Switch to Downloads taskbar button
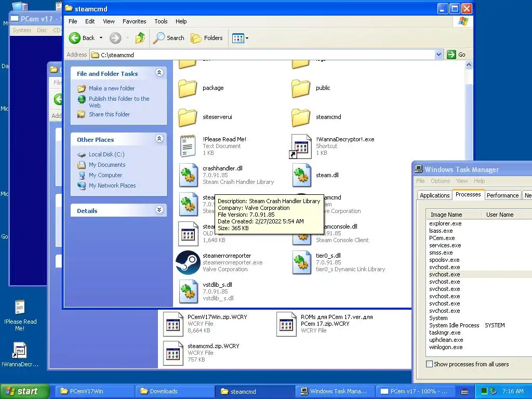This screenshot has width=532, height=399. (x=174, y=392)
